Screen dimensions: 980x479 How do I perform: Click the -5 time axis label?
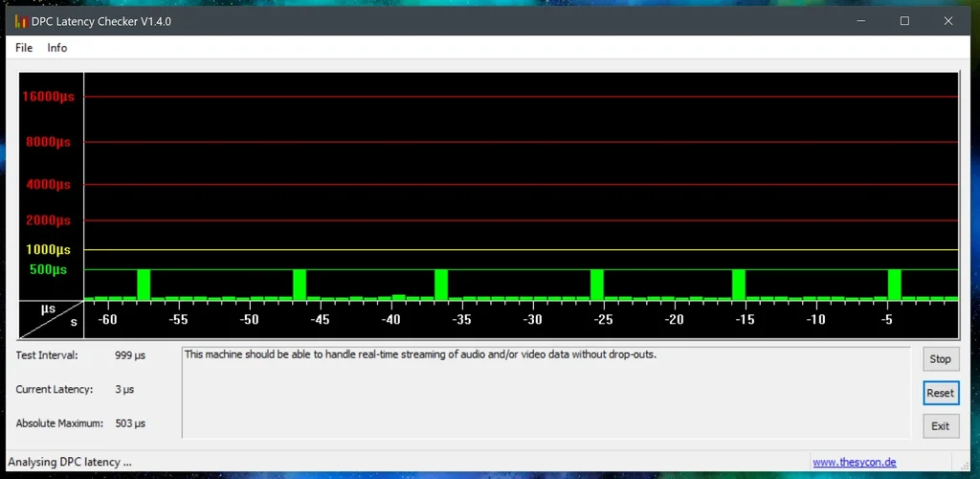click(x=886, y=320)
